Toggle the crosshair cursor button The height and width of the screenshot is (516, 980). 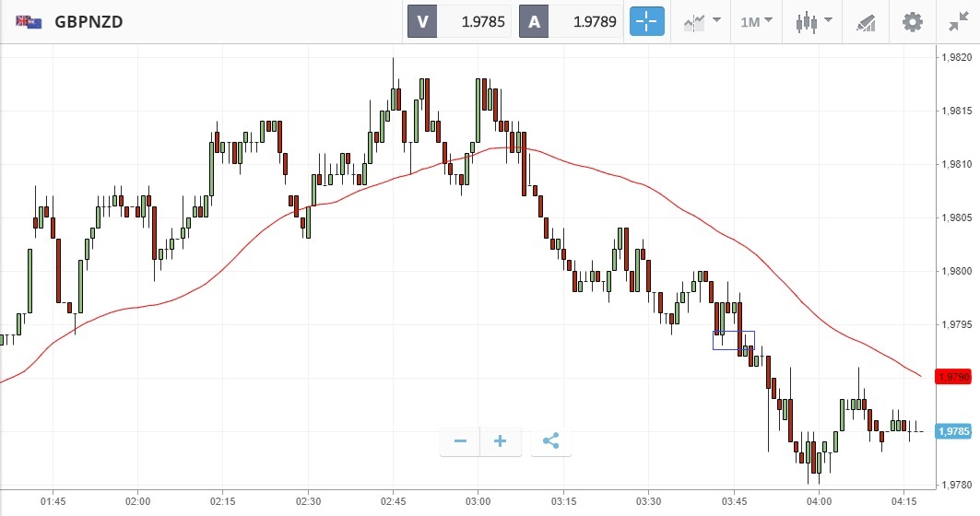646,21
